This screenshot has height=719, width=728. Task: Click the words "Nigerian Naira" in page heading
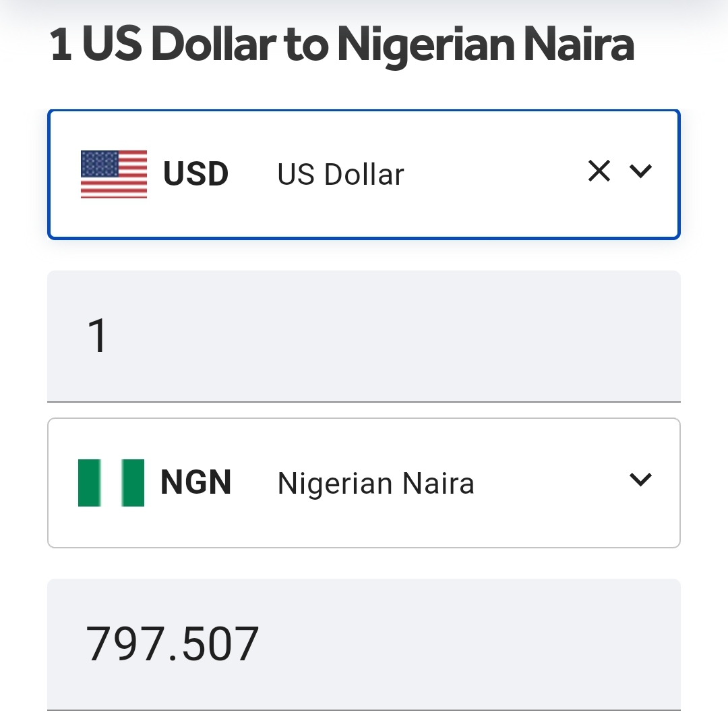coord(485,45)
